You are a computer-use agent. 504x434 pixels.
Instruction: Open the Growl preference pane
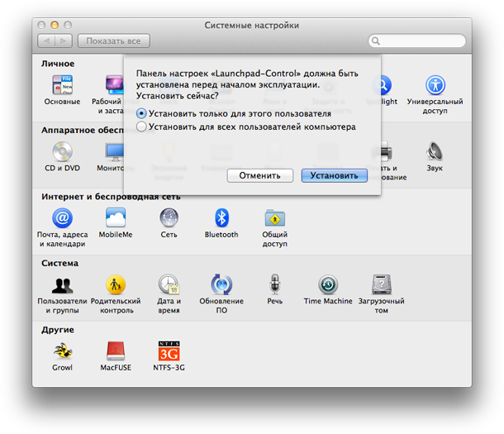63,351
